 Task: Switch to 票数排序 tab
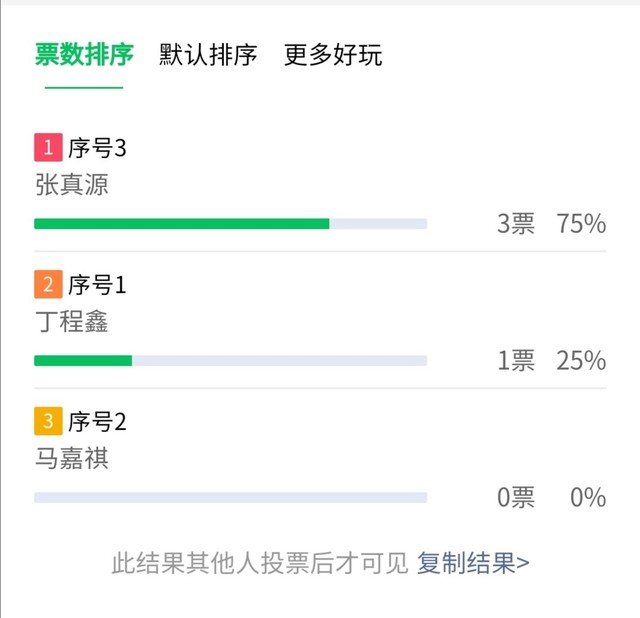[84, 55]
